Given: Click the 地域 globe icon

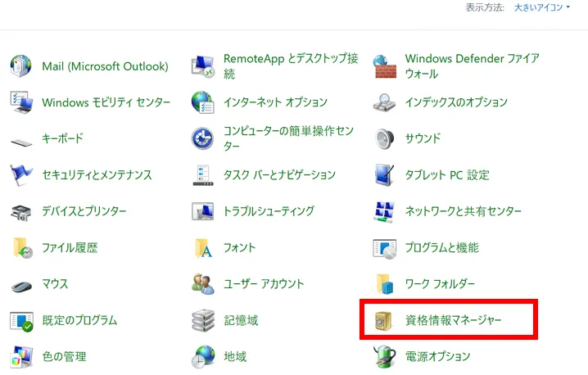Looking at the screenshot, I should 202,357.
